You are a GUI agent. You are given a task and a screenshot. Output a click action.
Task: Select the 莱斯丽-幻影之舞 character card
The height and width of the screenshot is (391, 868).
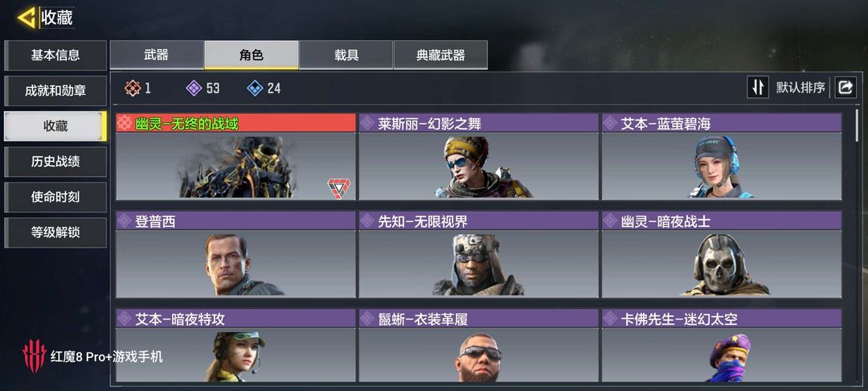tap(478, 157)
